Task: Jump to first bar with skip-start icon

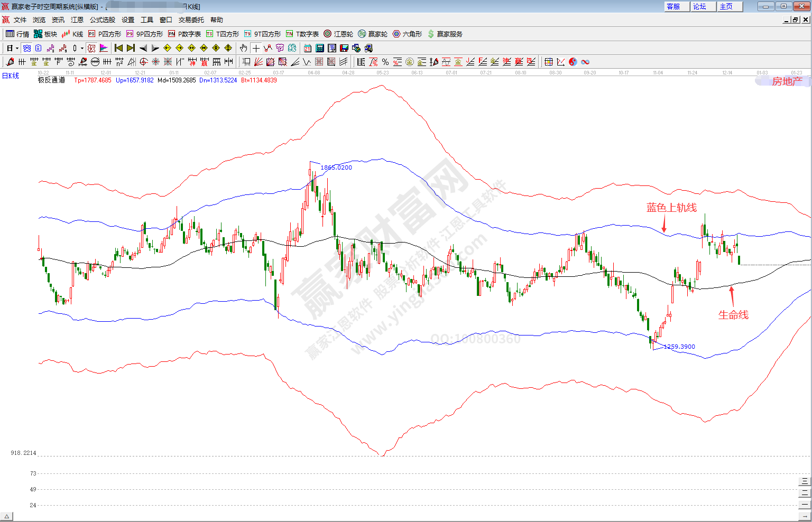Action: (x=119, y=48)
